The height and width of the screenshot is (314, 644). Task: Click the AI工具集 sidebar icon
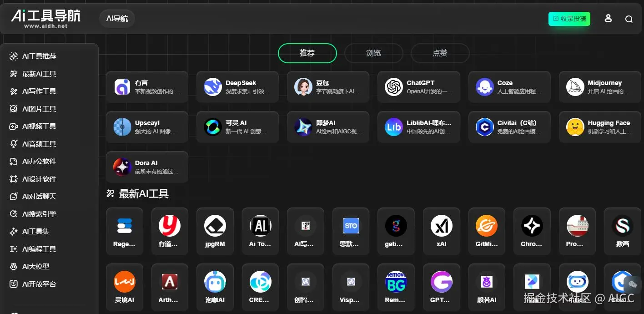[14, 232]
